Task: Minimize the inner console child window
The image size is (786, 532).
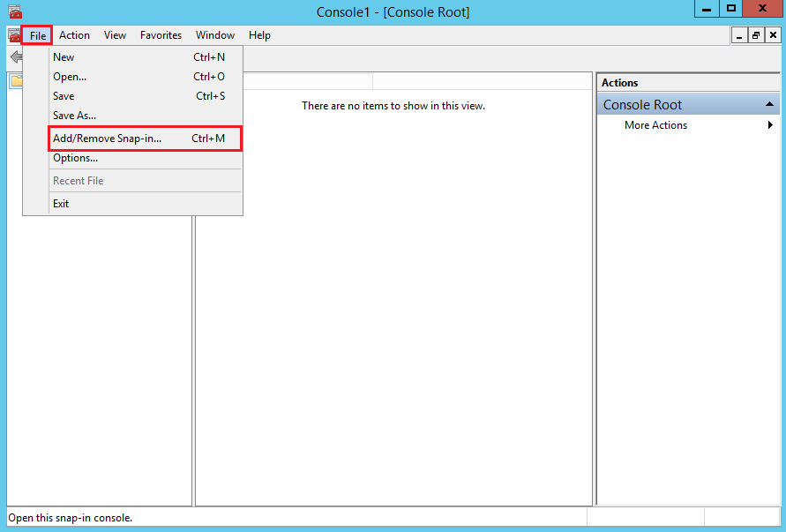Action: pyautogui.click(x=739, y=35)
